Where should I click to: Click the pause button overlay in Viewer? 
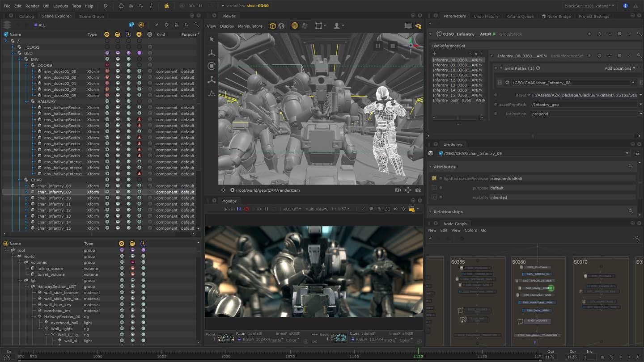[x=378, y=46]
